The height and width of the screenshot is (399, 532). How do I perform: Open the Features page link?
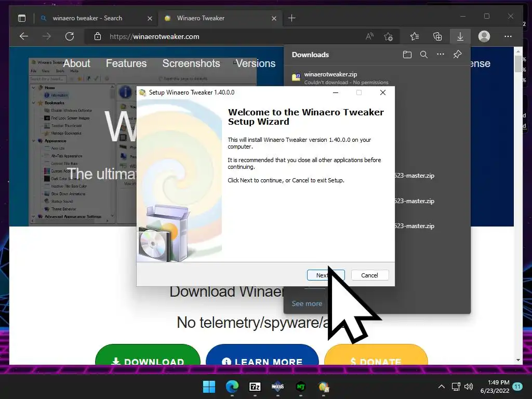(126, 63)
